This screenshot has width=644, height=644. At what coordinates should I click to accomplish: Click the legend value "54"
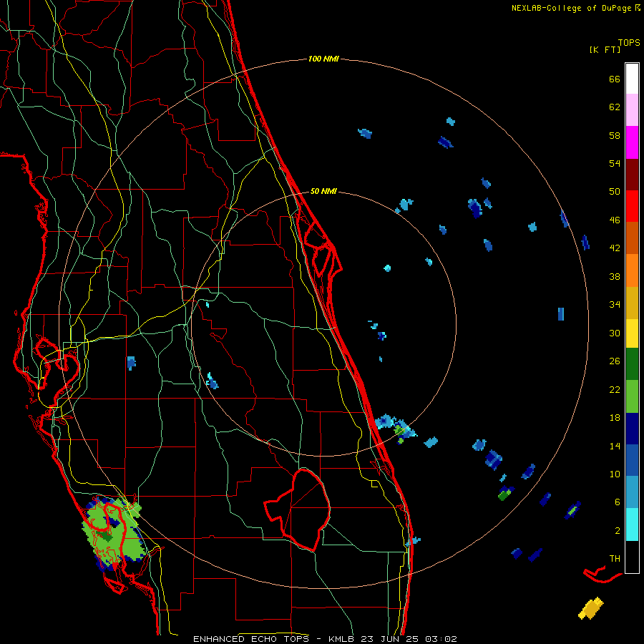click(615, 163)
